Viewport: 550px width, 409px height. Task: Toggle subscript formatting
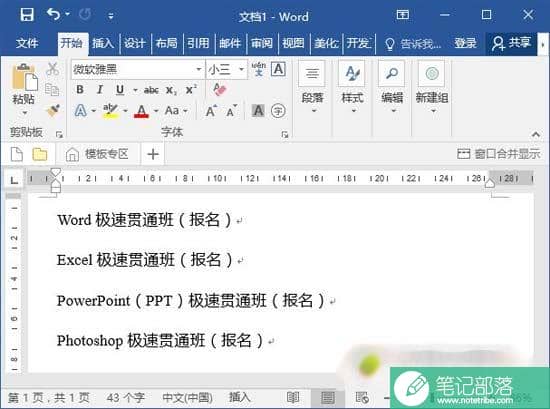coord(171,90)
